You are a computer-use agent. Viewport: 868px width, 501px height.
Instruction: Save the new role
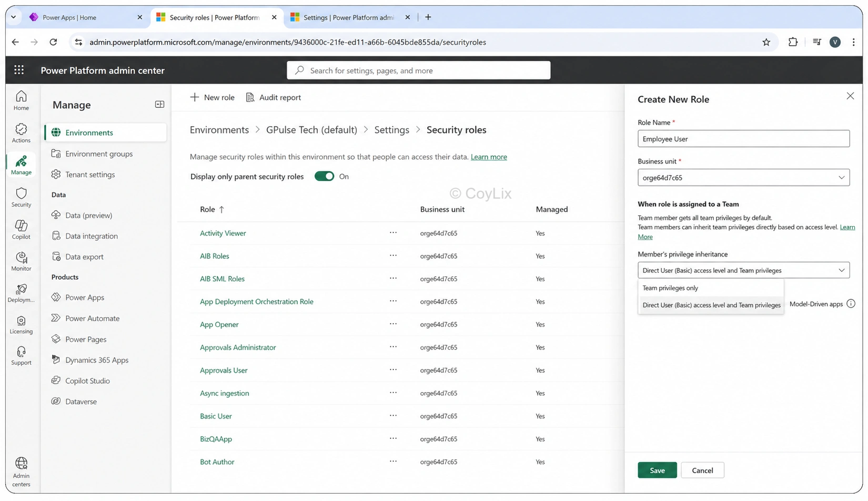click(x=657, y=470)
